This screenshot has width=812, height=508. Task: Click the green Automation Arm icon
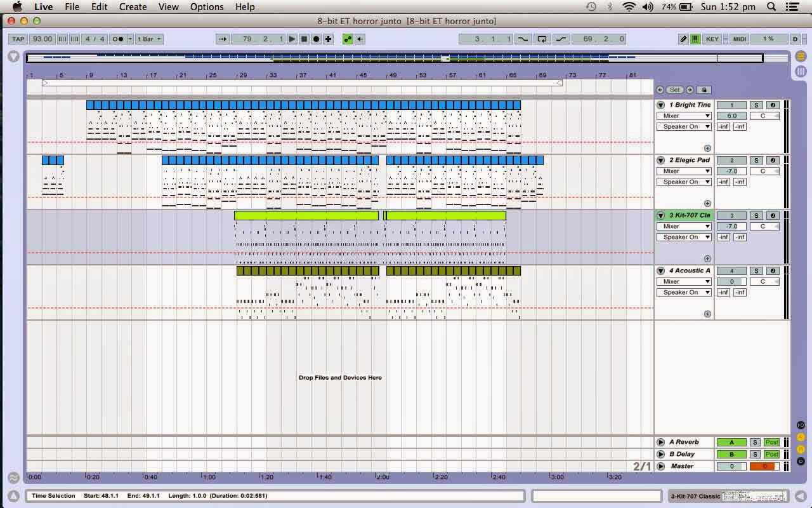tap(348, 39)
